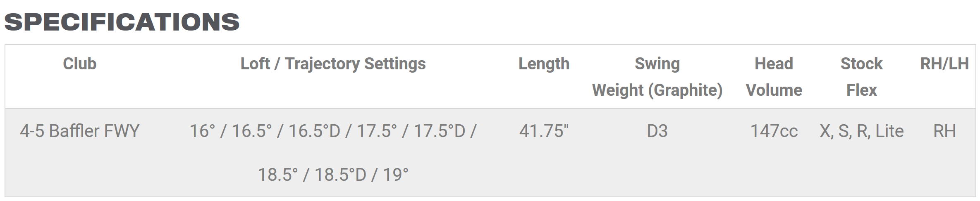980x201 pixels.
Task: Select the 19° loft setting text
Action: pos(396,175)
